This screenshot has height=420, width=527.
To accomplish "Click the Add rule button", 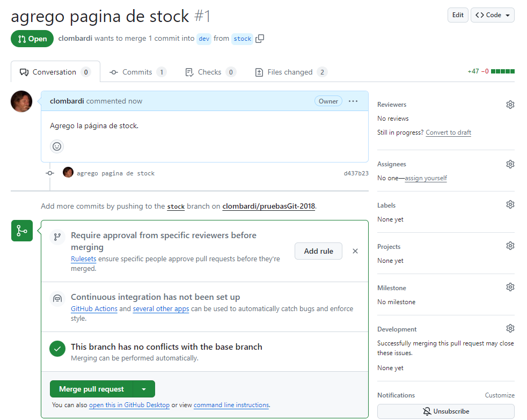I will [x=318, y=251].
